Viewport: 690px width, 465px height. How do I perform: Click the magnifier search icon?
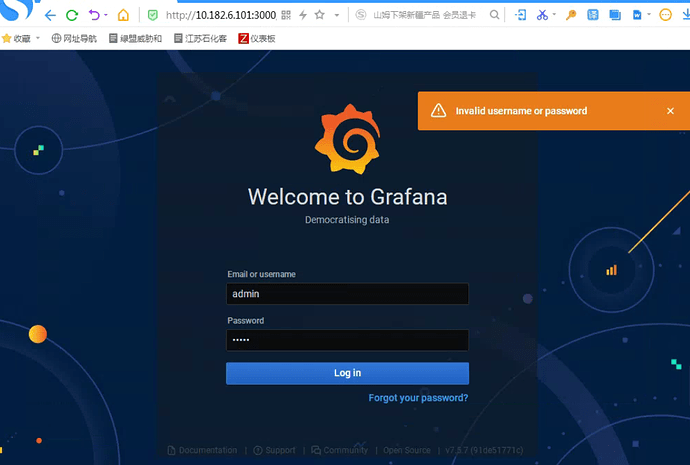click(x=495, y=15)
